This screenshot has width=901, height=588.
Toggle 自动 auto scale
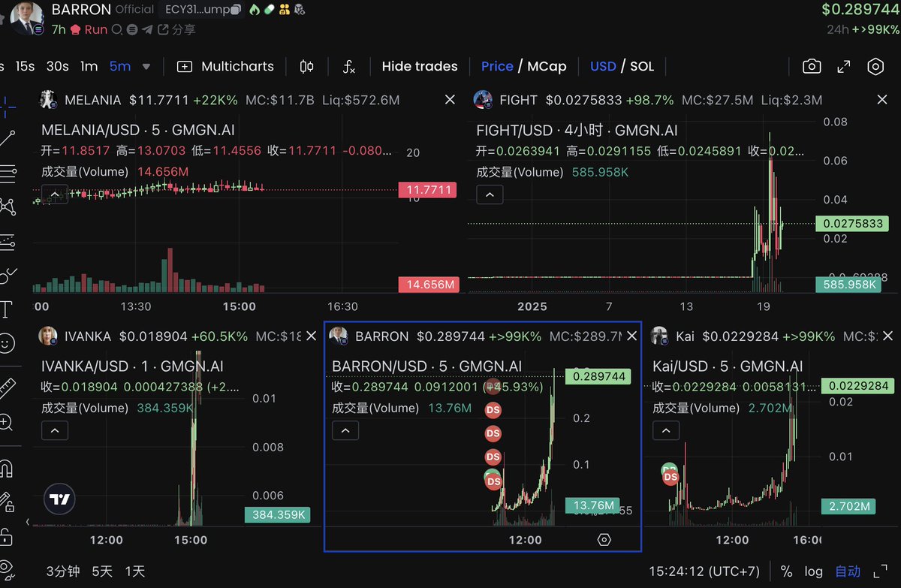click(848, 571)
